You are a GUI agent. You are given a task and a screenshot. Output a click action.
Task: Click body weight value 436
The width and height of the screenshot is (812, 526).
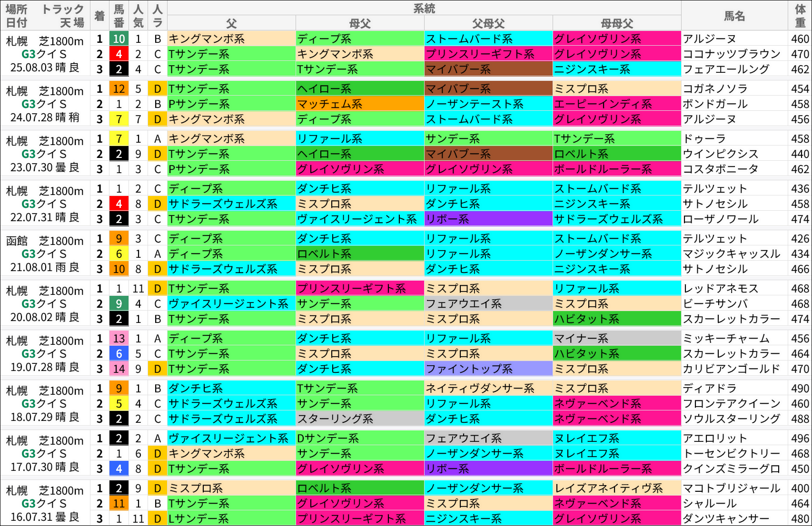pyautogui.click(x=800, y=189)
